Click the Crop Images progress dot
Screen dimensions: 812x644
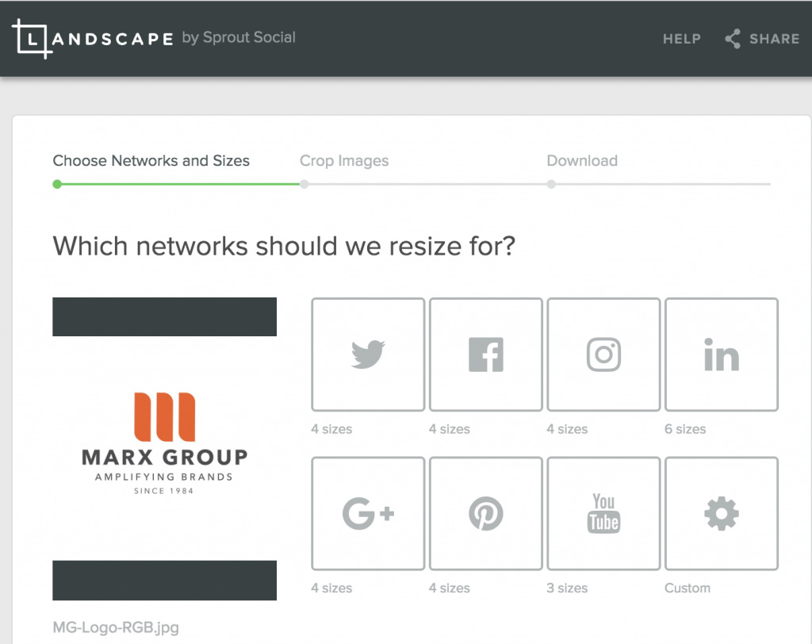304,184
